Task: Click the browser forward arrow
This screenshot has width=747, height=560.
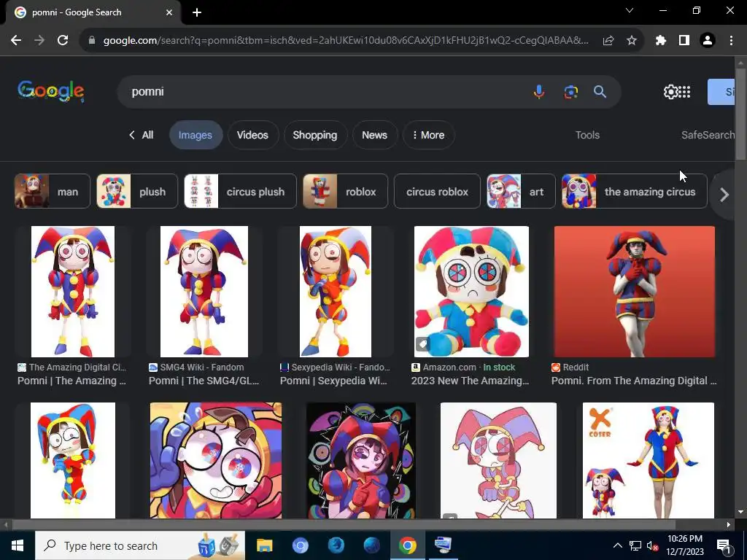Action: point(39,41)
